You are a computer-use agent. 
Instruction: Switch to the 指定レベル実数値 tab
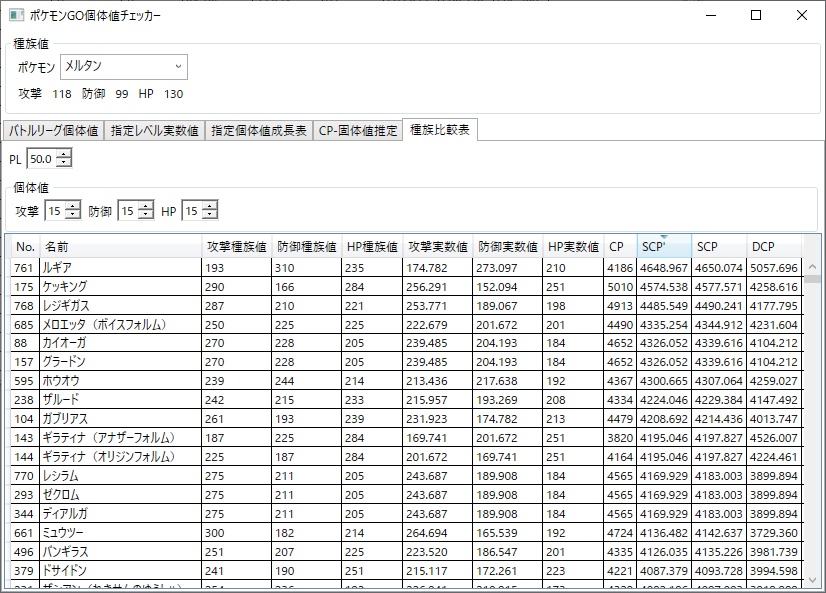(154, 131)
